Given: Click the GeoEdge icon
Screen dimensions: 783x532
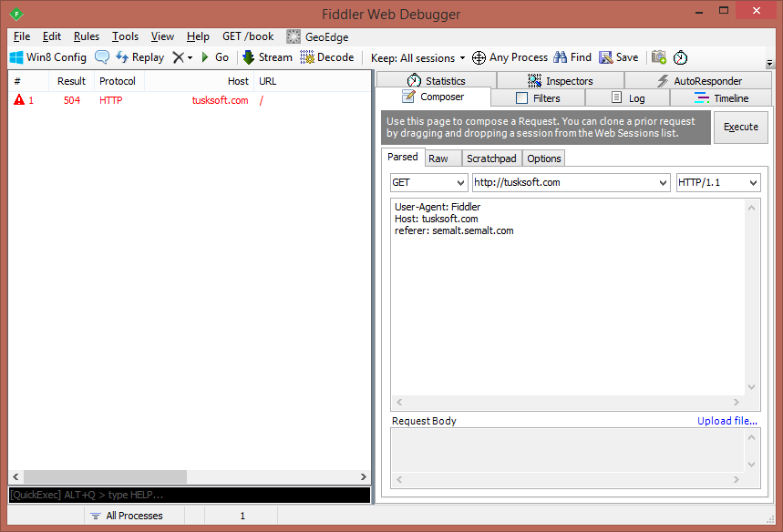Looking at the screenshot, I should coord(294,36).
